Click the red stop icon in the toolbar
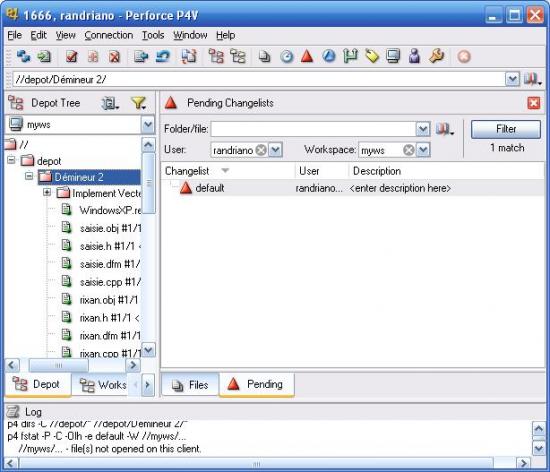The image size is (550, 472). click(x=464, y=56)
